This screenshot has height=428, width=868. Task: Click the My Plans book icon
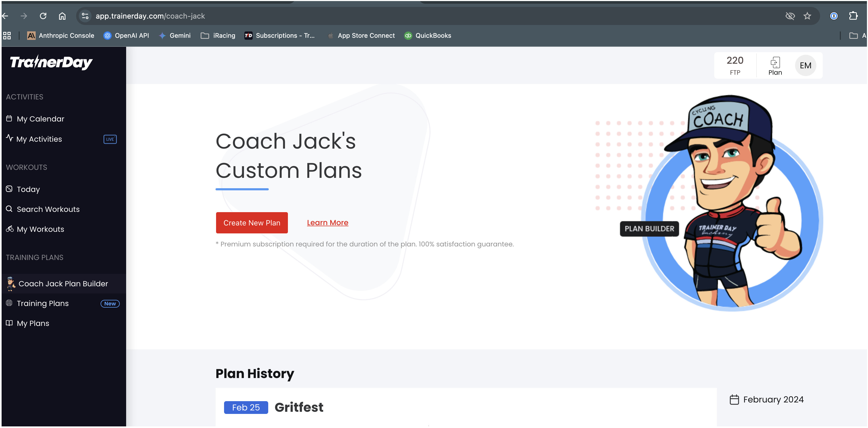click(x=9, y=323)
